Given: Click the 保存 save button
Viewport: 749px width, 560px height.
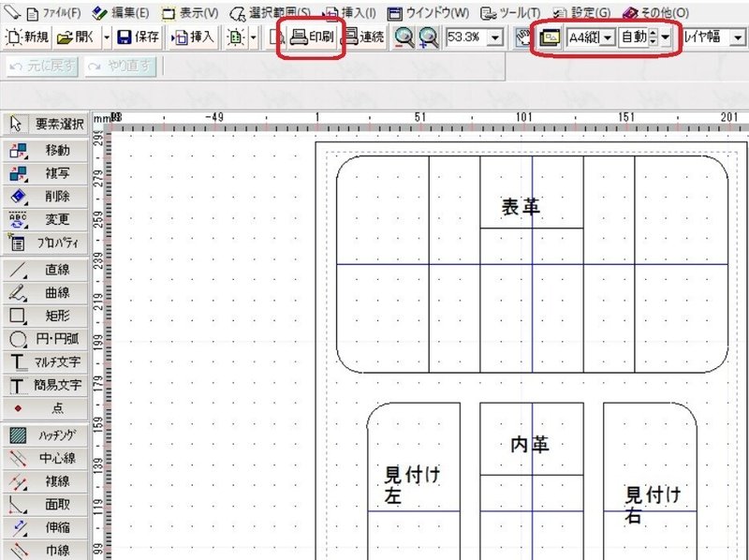Looking at the screenshot, I should (x=138, y=37).
